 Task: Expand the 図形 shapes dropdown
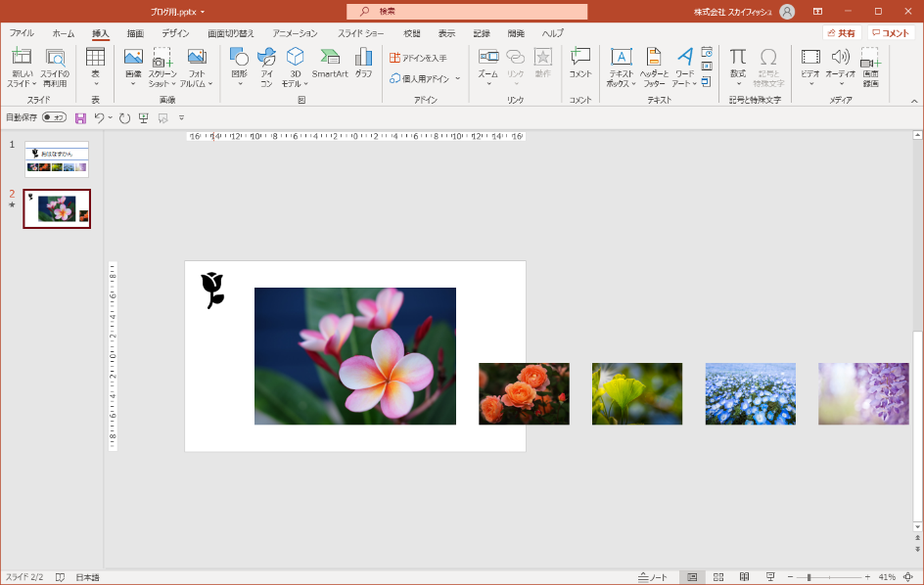click(x=239, y=84)
